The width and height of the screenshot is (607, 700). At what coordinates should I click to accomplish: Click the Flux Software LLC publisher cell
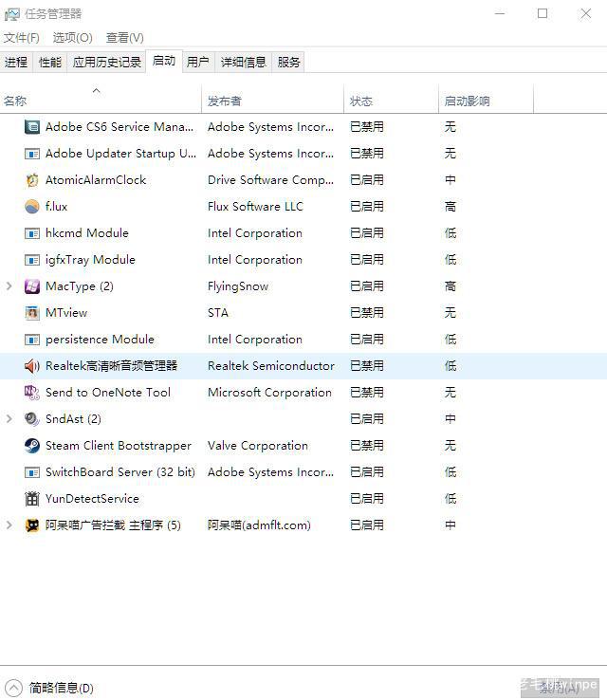(255, 207)
